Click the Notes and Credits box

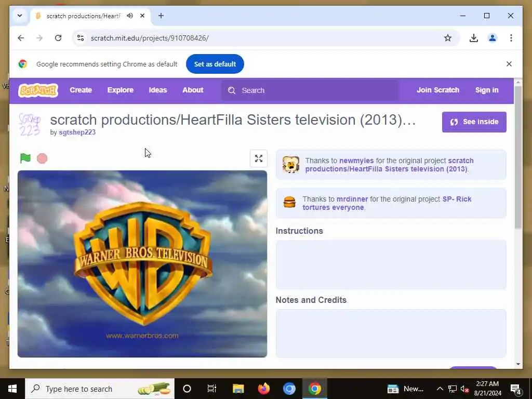coord(391,334)
